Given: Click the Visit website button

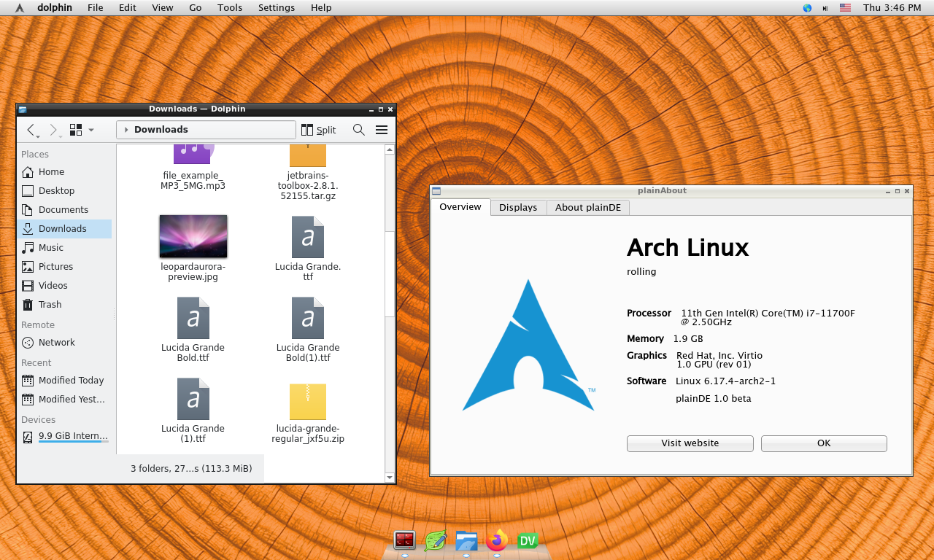Looking at the screenshot, I should pos(690,443).
